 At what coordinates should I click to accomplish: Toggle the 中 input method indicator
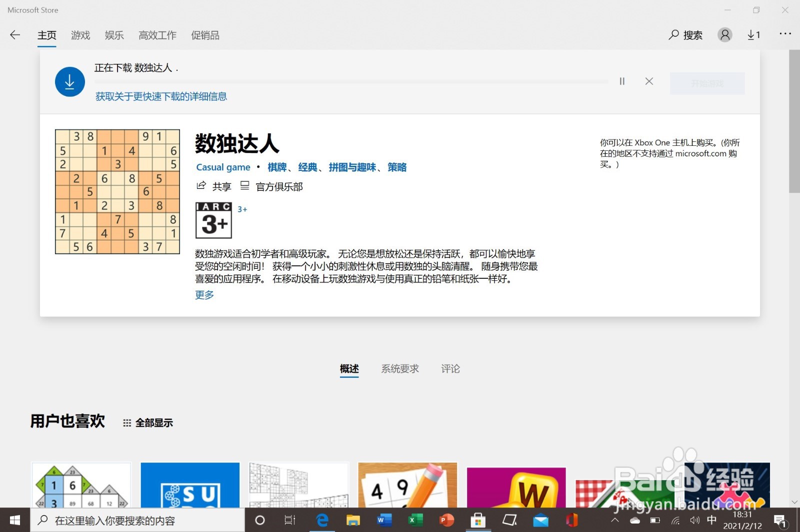pyautogui.click(x=712, y=520)
